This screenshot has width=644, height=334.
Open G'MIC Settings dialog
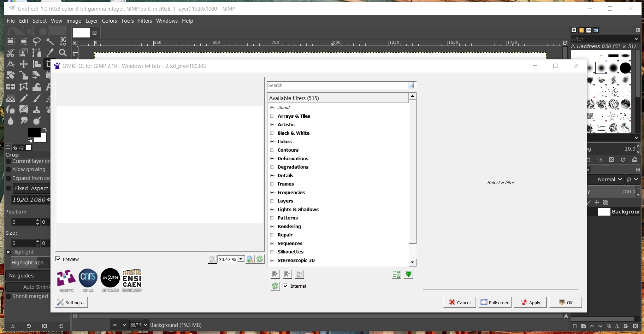[71, 303]
